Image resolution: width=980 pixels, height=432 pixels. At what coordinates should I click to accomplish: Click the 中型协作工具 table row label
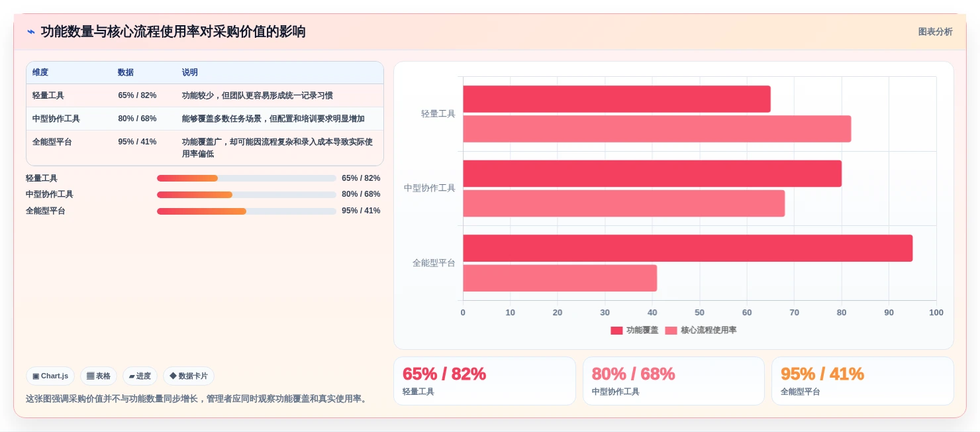[x=56, y=119]
